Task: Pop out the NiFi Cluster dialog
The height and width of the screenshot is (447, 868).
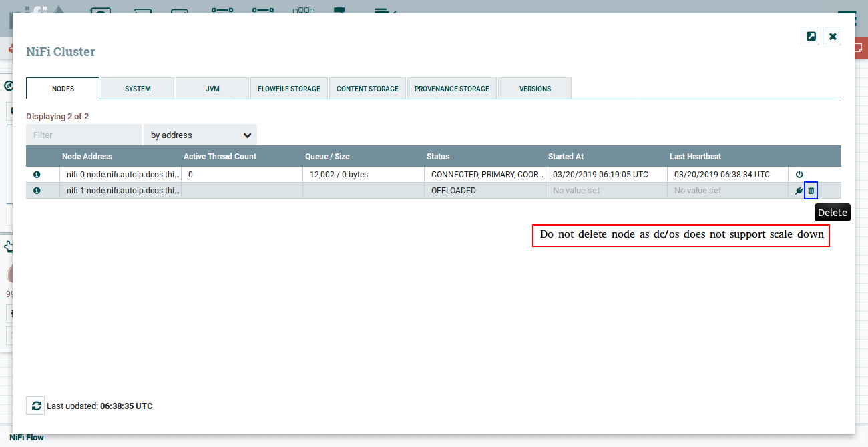Action: [810, 36]
